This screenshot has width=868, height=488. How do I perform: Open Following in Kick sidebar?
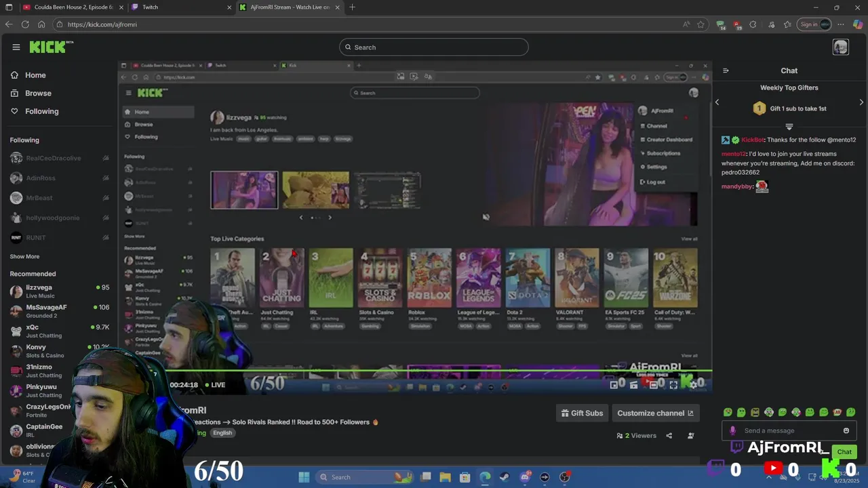point(42,111)
